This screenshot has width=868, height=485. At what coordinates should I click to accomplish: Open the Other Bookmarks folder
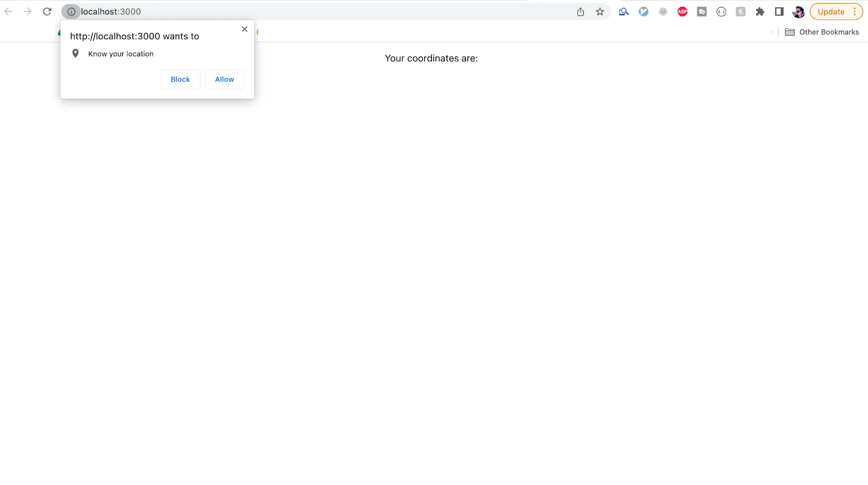click(822, 32)
